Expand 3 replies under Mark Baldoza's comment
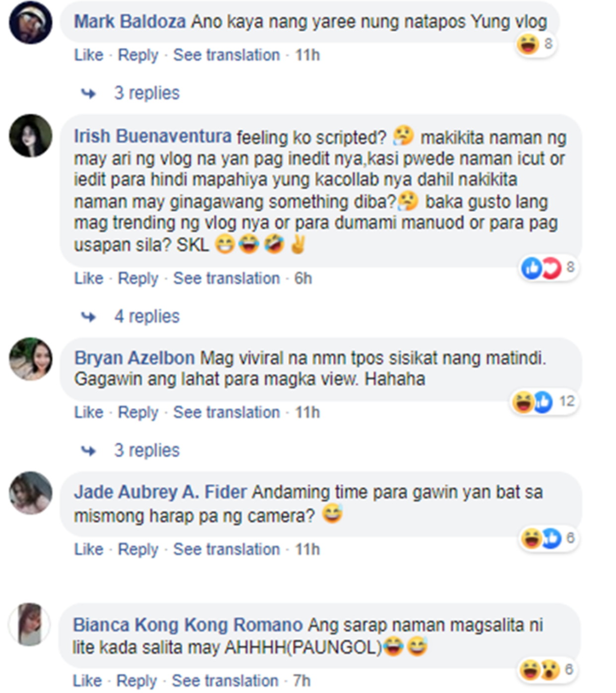The height and width of the screenshot is (693, 616). tap(147, 93)
